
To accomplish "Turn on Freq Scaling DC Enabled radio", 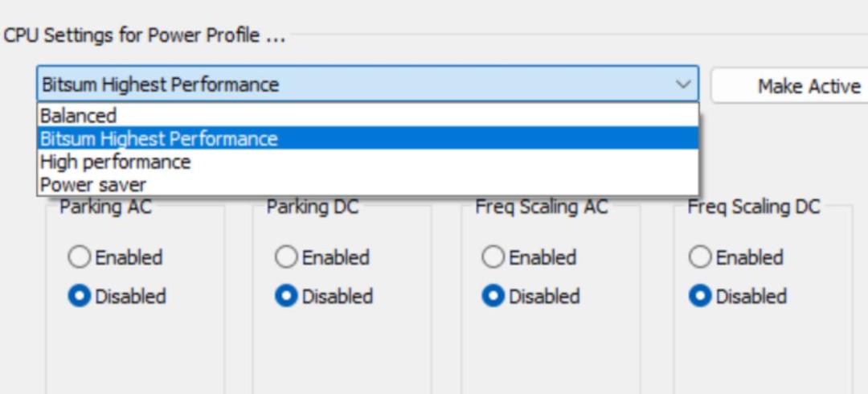I will (x=701, y=258).
